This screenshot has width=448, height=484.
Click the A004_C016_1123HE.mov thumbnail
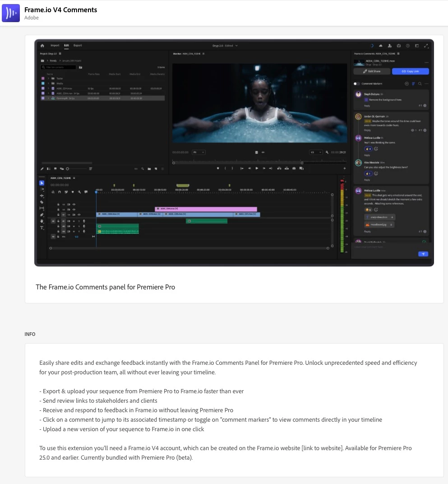(x=359, y=63)
